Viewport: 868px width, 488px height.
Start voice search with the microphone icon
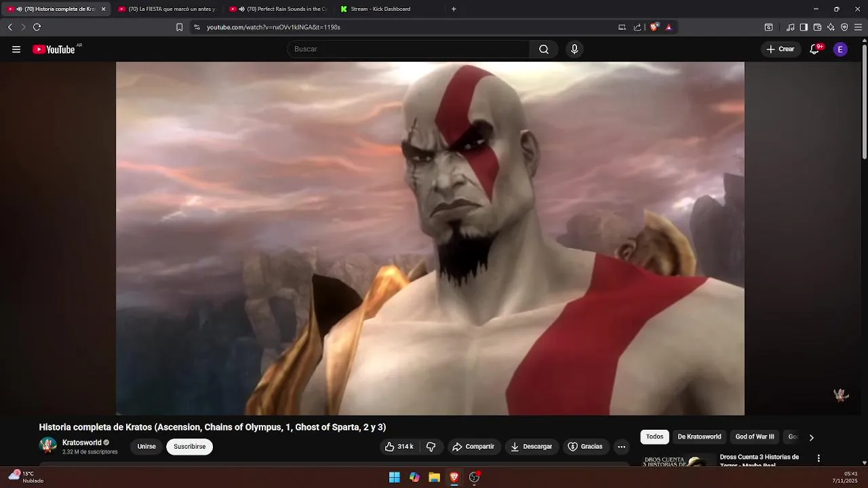coord(574,49)
